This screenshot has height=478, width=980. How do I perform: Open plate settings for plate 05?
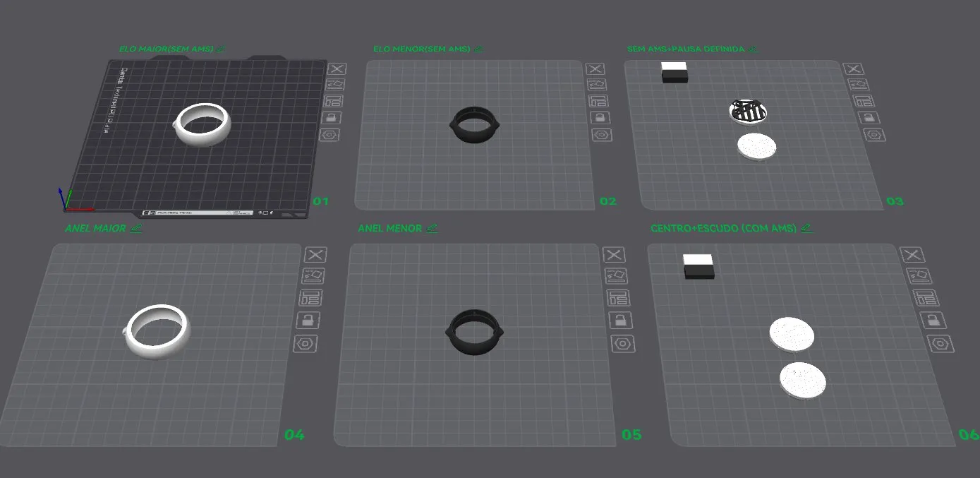622,344
